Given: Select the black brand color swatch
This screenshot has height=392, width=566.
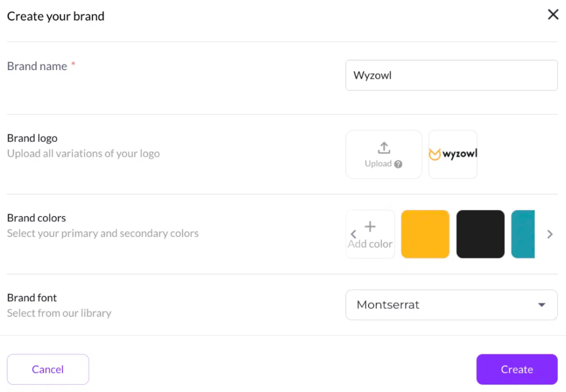Looking at the screenshot, I should click(480, 234).
